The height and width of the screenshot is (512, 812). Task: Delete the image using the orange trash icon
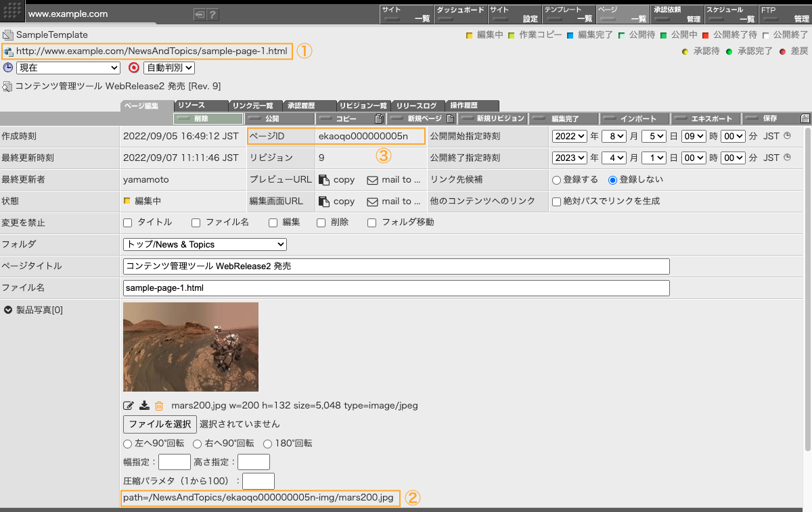point(159,406)
